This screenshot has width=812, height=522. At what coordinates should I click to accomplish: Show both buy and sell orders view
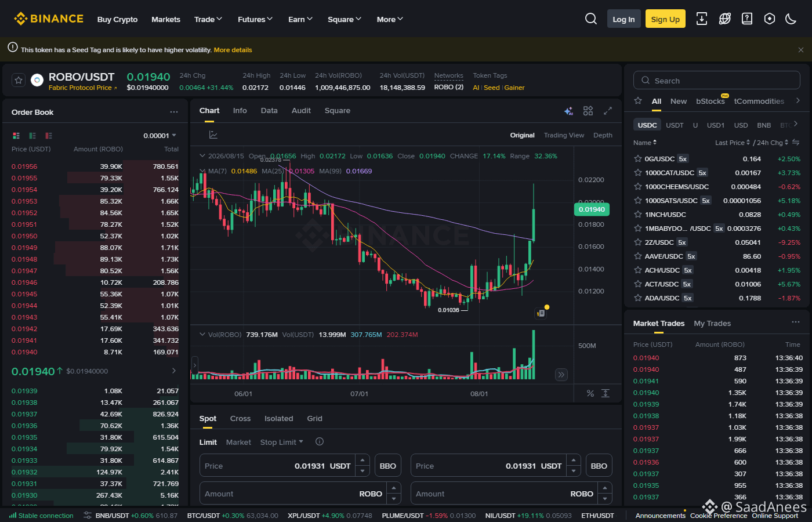[16, 136]
